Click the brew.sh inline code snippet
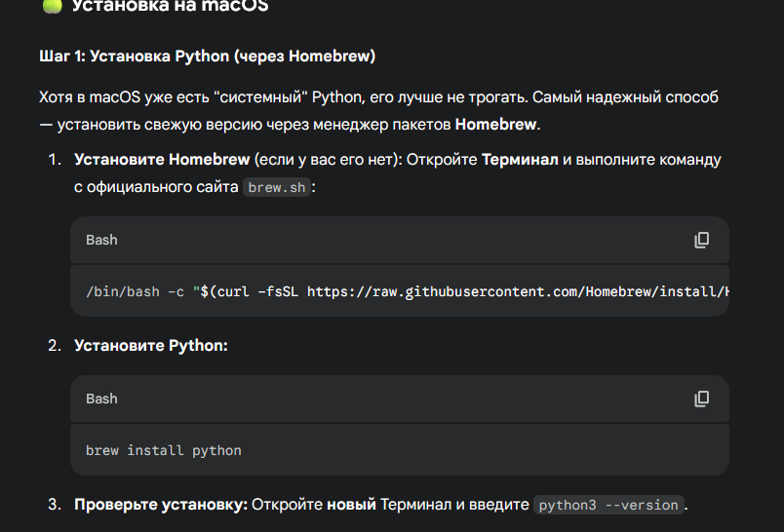The width and height of the screenshot is (784, 532). point(278,187)
